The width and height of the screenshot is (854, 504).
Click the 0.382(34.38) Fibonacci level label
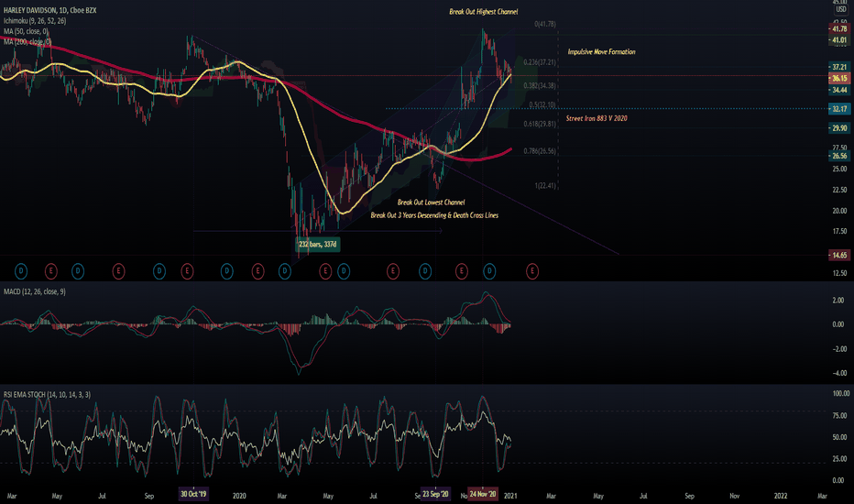click(x=540, y=85)
